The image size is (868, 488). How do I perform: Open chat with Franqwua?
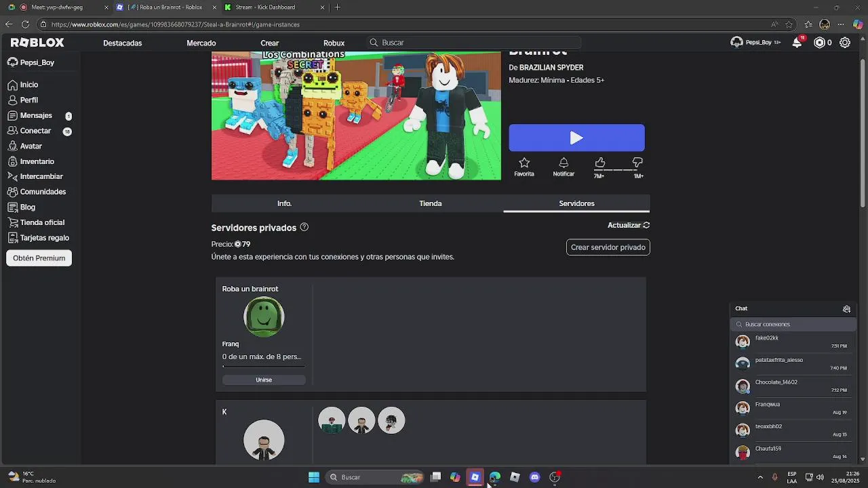pos(793,408)
